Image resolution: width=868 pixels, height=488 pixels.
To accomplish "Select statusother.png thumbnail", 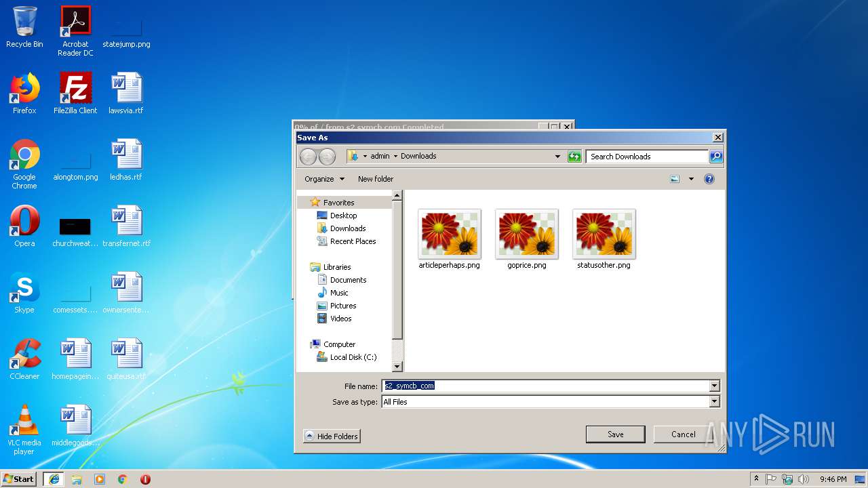I will pyautogui.click(x=604, y=239).
